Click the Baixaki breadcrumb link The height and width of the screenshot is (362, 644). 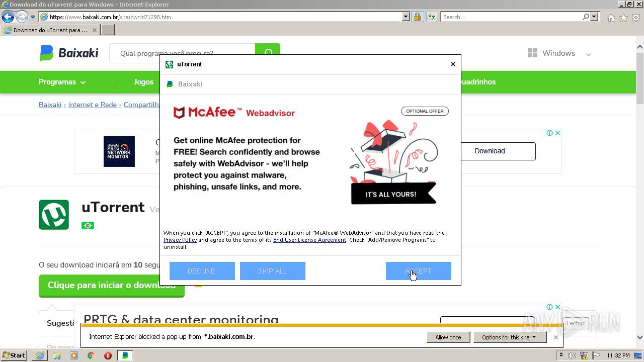[x=50, y=105]
